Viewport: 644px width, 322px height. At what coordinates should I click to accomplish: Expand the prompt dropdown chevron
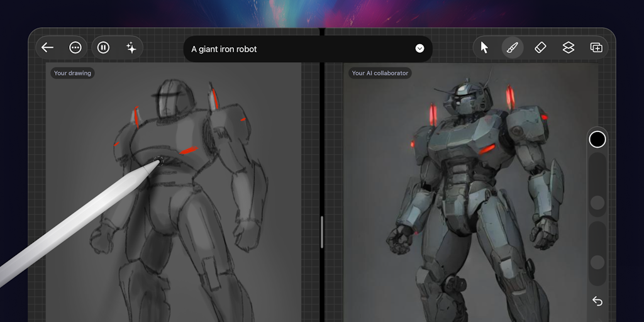click(x=419, y=49)
